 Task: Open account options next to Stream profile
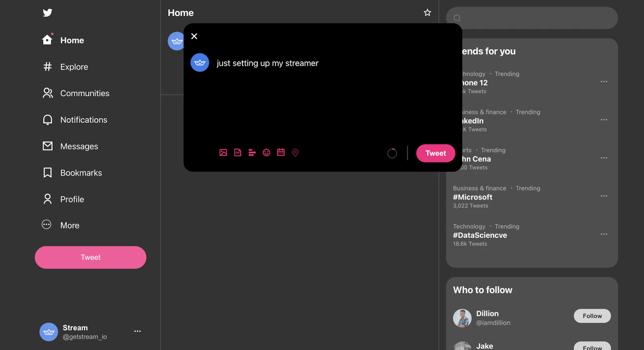[x=138, y=331]
